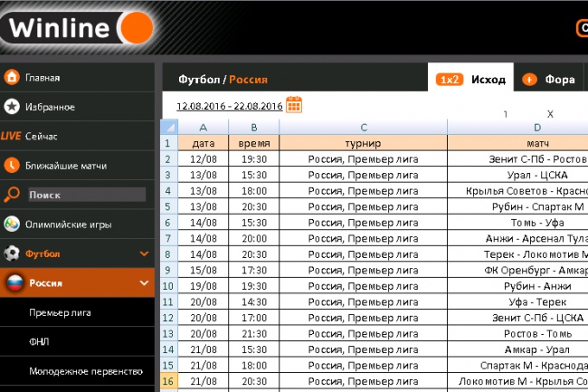Screen dimensions: 588x392
Task: Open the Главная home icon
Action: (12, 77)
